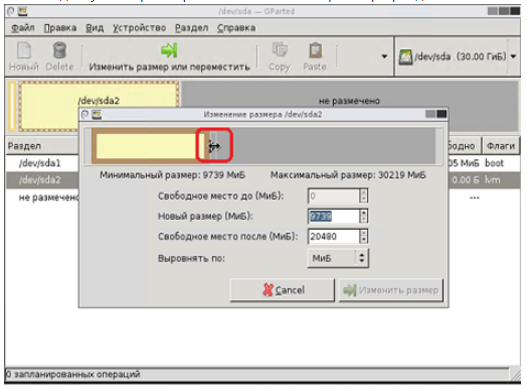Click the Минимальный размер: 9739 МиБ label
527x389 pixels.
172,175
